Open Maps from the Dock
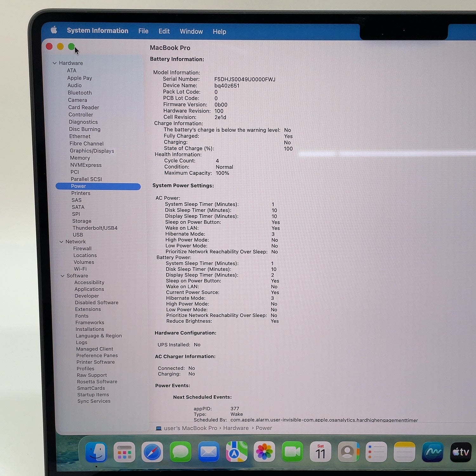The height and width of the screenshot is (476, 476). coord(237,452)
